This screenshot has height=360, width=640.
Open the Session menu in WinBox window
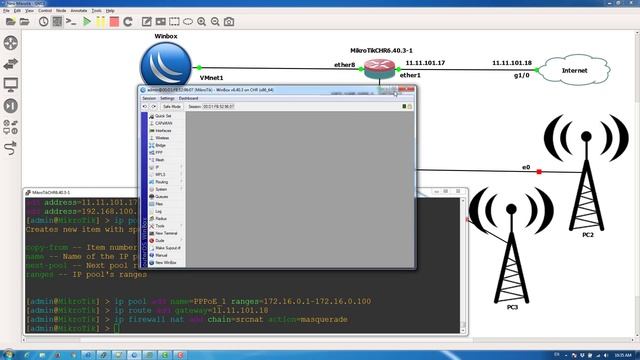click(x=149, y=98)
